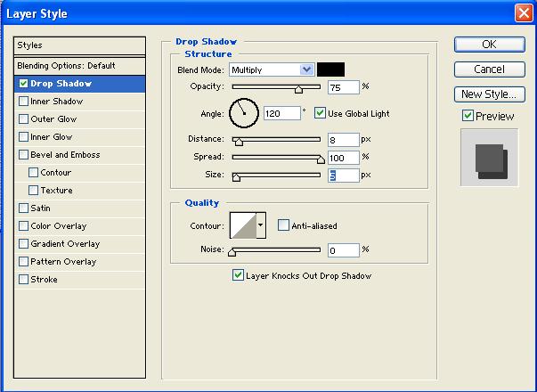Screen dimensions: 537x392
Task: Enable the Inner Glow checkbox
Action: coord(23,137)
